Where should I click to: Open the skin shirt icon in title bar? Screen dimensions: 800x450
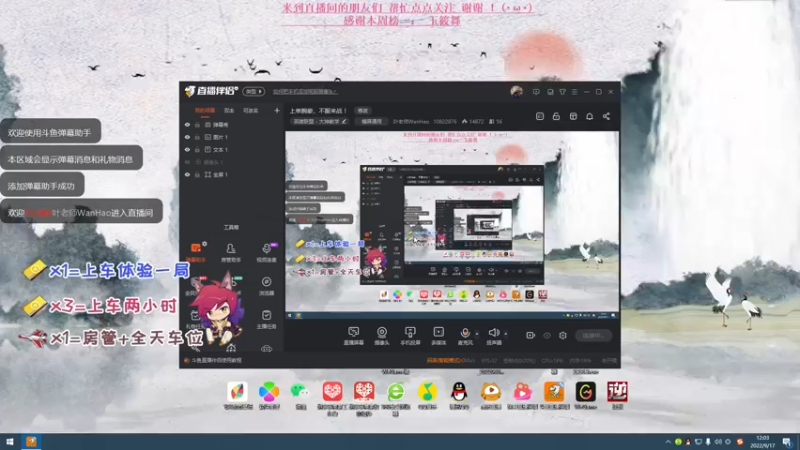click(x=562, y=92)
